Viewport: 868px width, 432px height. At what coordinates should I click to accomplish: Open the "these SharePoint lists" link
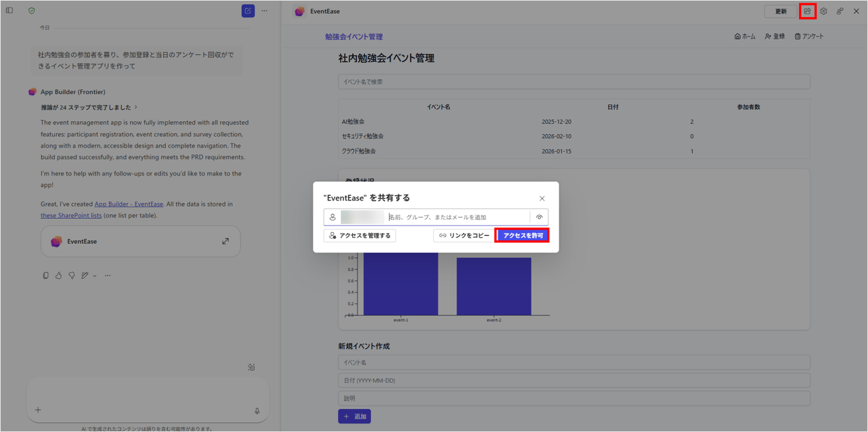(71, 215)
